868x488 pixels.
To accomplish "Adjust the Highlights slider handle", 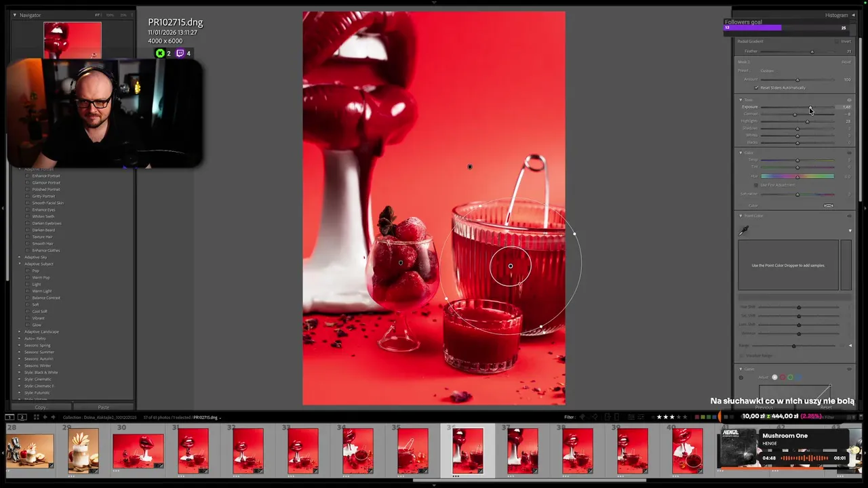I will (807, 121).
